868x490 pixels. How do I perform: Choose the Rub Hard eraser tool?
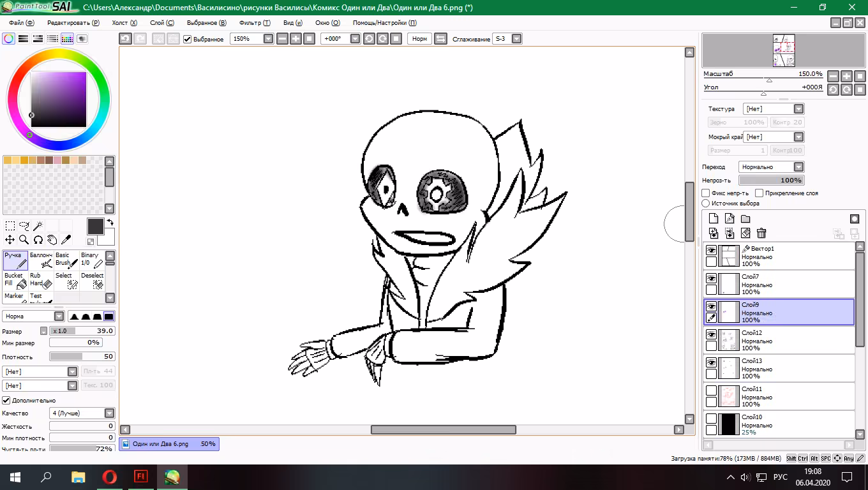[41, 280]
